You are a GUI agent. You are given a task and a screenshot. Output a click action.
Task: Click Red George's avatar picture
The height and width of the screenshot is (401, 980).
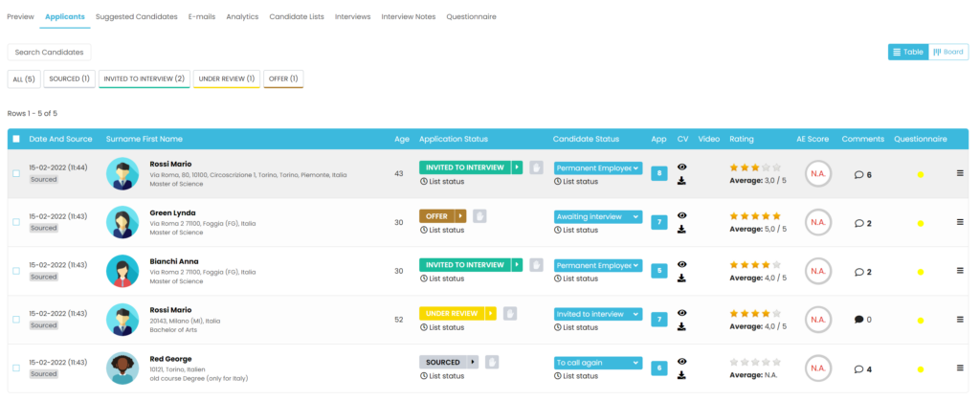pos(122,368)
